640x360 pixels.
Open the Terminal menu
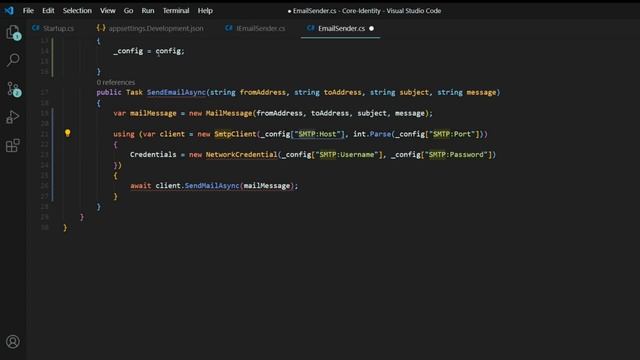point(176,11)
